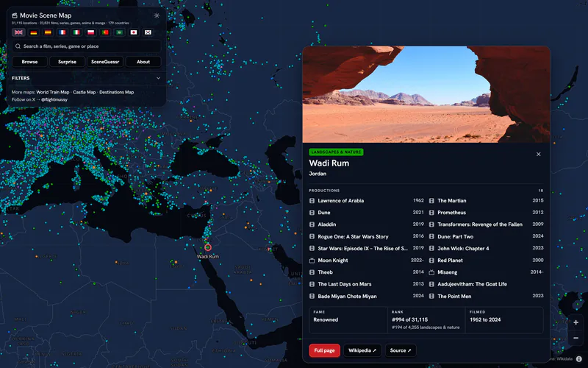Open the About button
This screenshot has width=588, height=368.
point(143,62)
